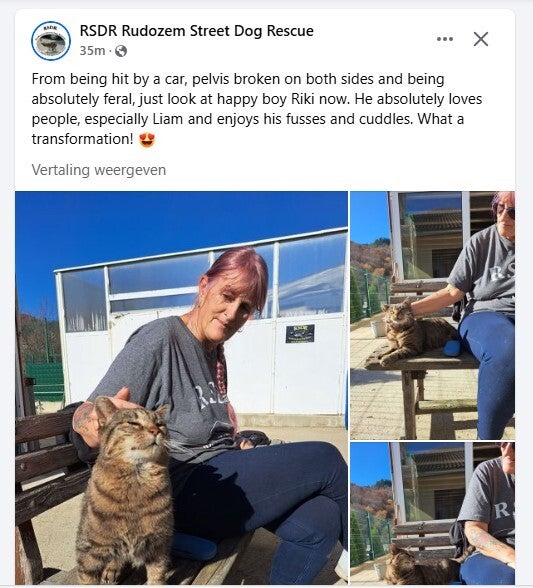The image size is (533, 588).
Task: Click the heart-eyes emoji in the post
Action: click(x=147, y=140)
